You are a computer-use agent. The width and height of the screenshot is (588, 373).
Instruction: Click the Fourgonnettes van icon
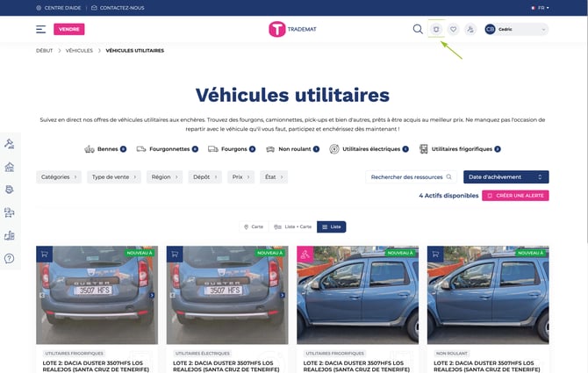tap(141, 149)
